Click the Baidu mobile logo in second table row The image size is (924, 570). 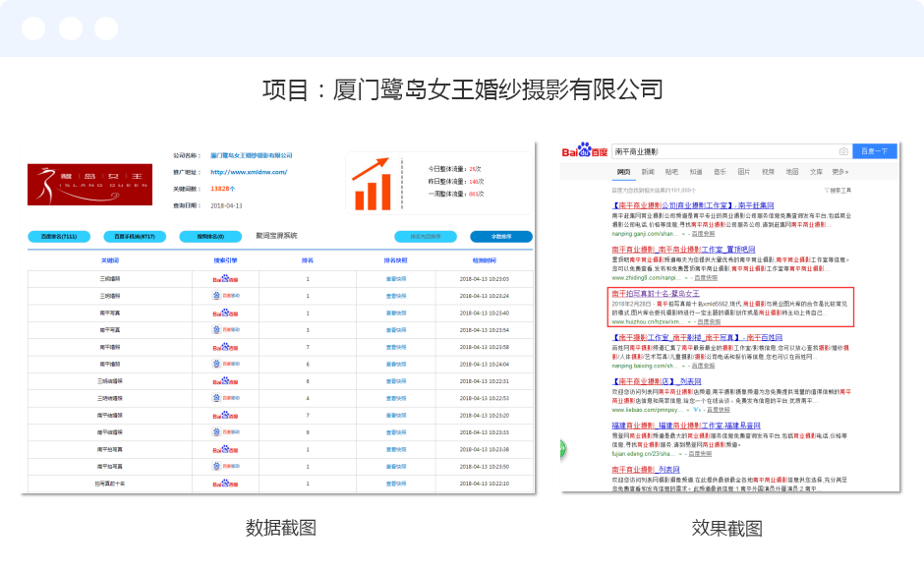225,295
